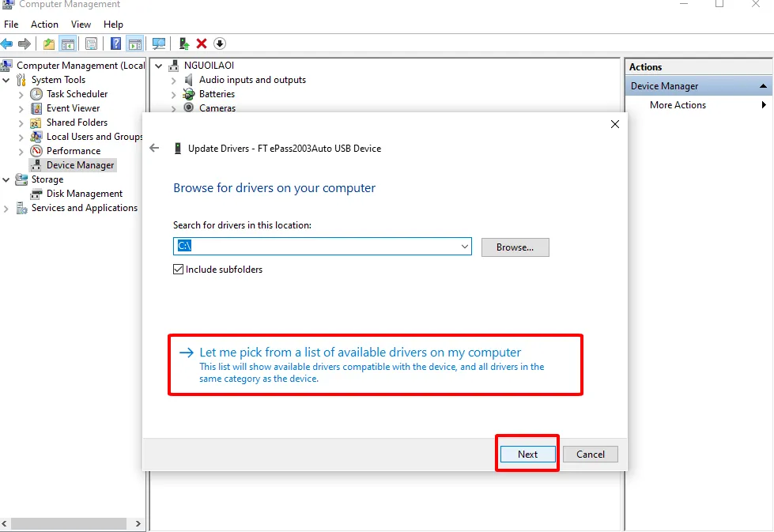Expand the Batteries device category
The height and width of the screenshot is (532, 774).
pos(173,94)
